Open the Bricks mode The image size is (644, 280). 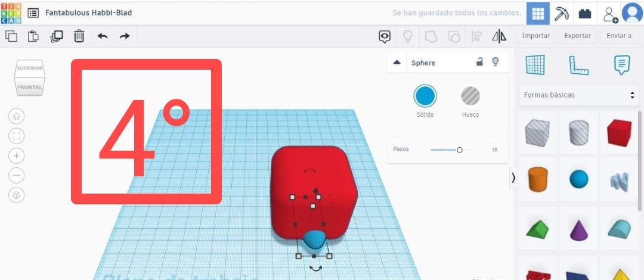coord(585,13)
